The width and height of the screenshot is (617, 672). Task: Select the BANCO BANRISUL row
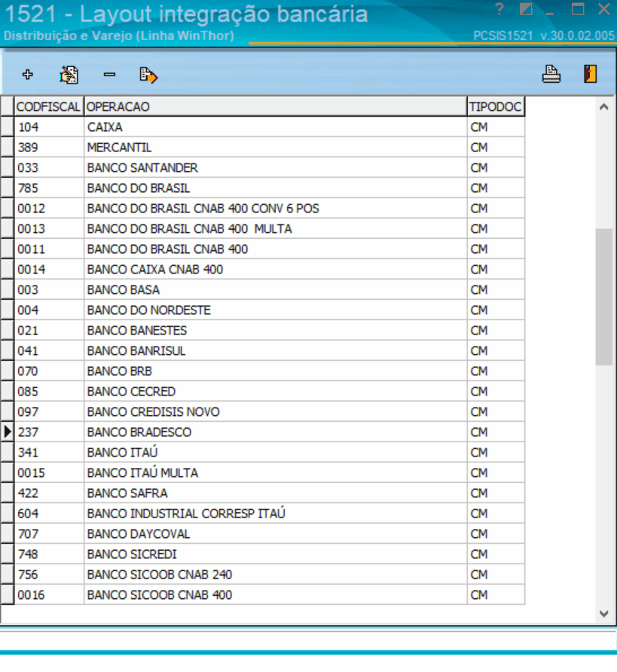(x=262, y=351)
